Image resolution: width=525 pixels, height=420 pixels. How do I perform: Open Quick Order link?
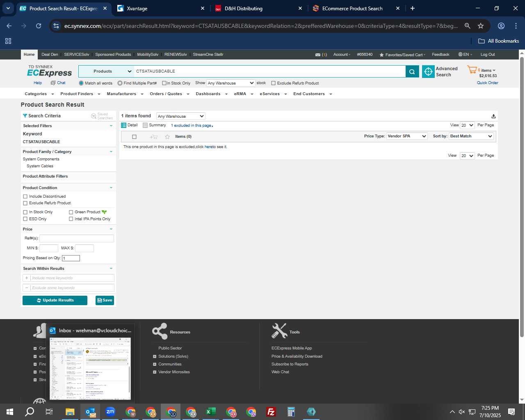(487, 83)
